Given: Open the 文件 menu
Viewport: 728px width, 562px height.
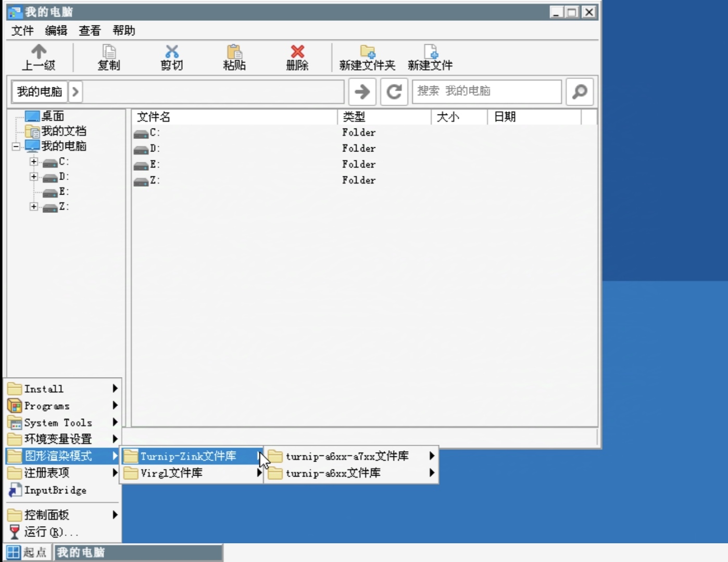Looking at the screenshot, I should (22, 31).
